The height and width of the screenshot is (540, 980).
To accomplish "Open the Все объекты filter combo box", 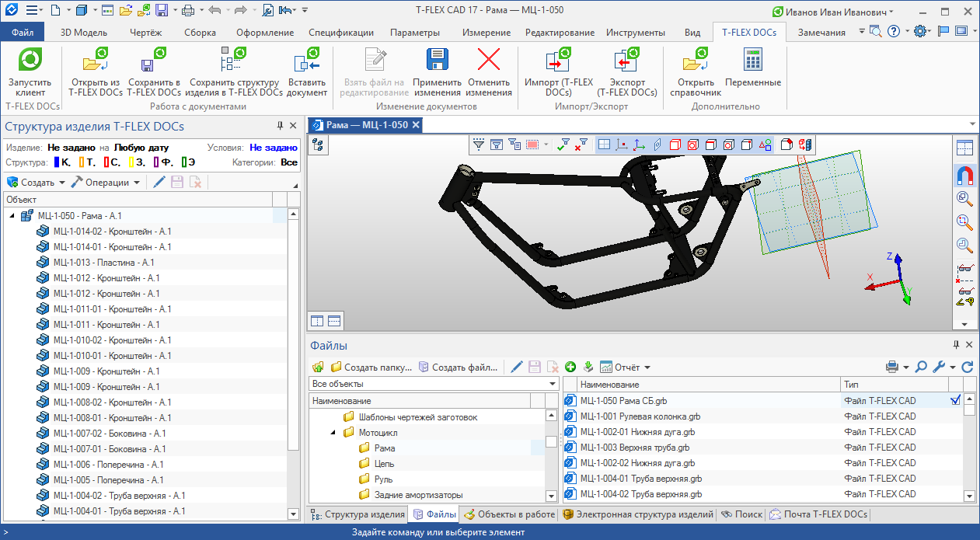I will coord(434,384).
